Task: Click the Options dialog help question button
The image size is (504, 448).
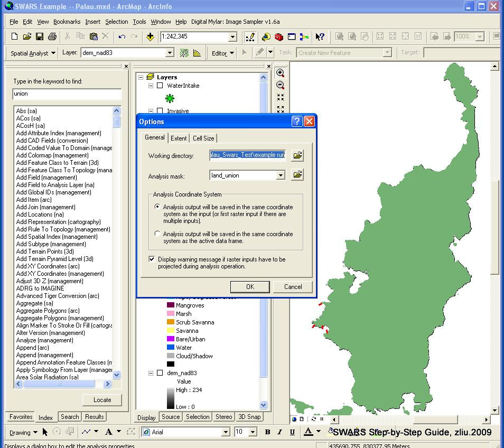Action: point(297,122)
